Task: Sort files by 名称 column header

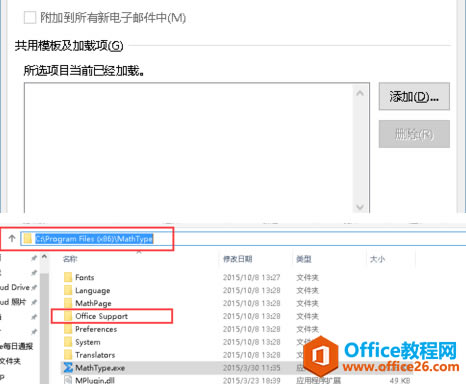Action: [x=70, y=259]
